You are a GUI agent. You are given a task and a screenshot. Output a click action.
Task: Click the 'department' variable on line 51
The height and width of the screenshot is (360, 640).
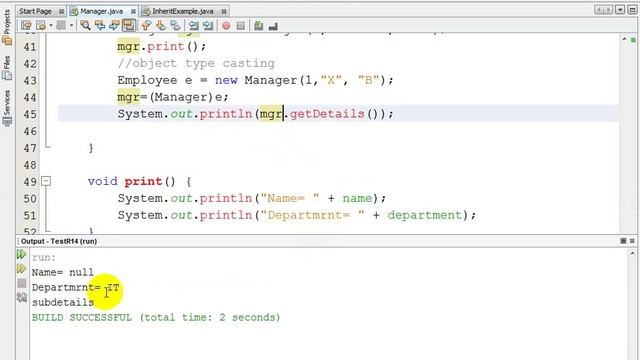[x=424, y=215]
